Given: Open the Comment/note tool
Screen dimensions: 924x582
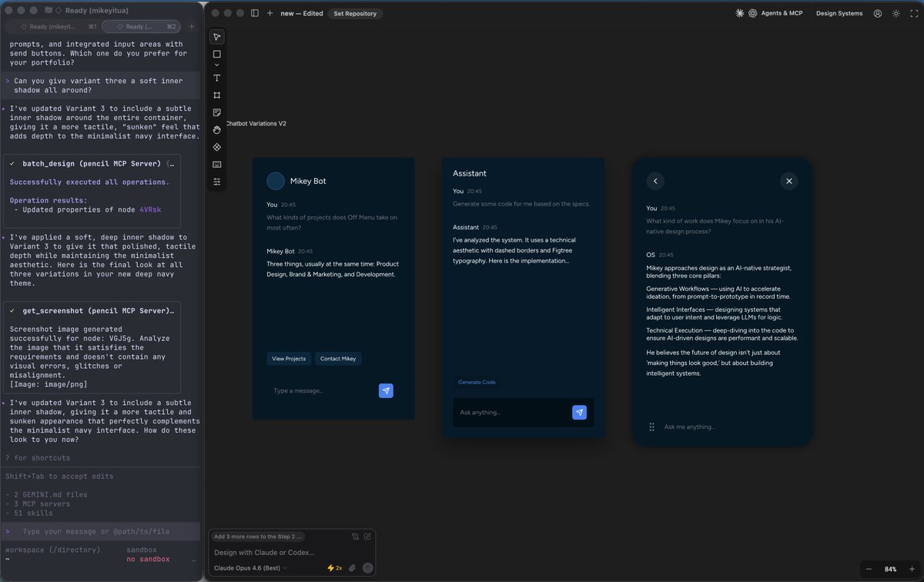Looking at the screenshot, I should tap(216, 112).
